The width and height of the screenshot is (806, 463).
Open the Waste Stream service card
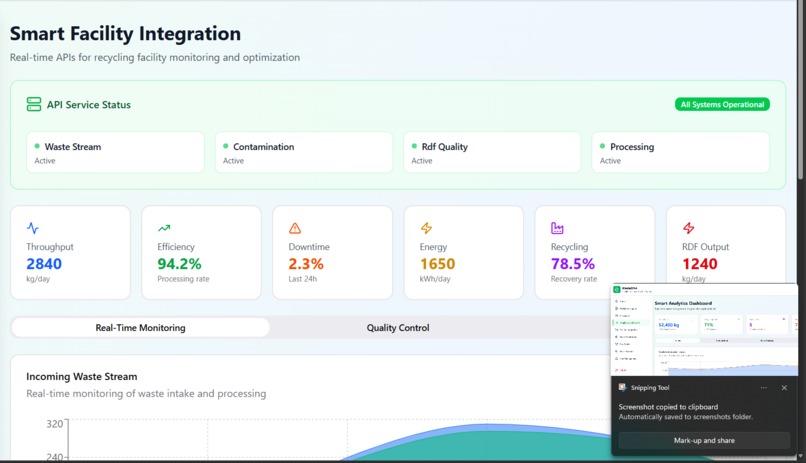pyautogui.click(x=115, y=153)
